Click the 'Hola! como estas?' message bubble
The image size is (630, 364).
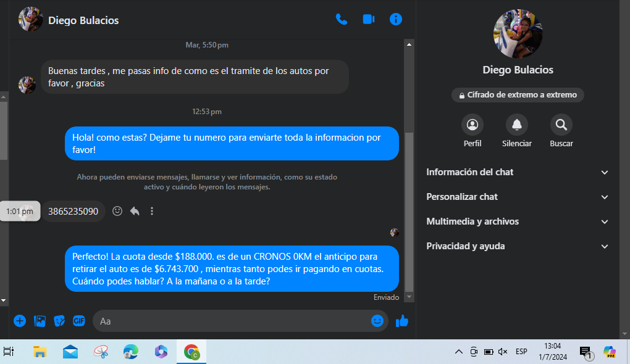pyautogui.click(x=232, y=144)
